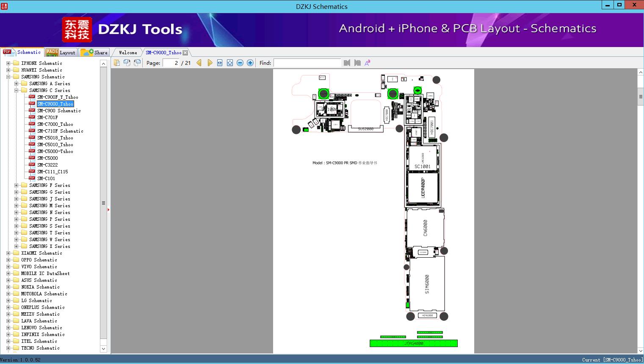Switch to the PADS Layout tab

(x=61, y=53)
